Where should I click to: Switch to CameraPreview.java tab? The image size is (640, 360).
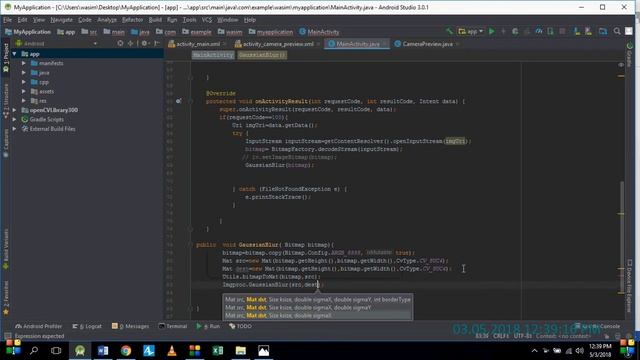(427, 44)
